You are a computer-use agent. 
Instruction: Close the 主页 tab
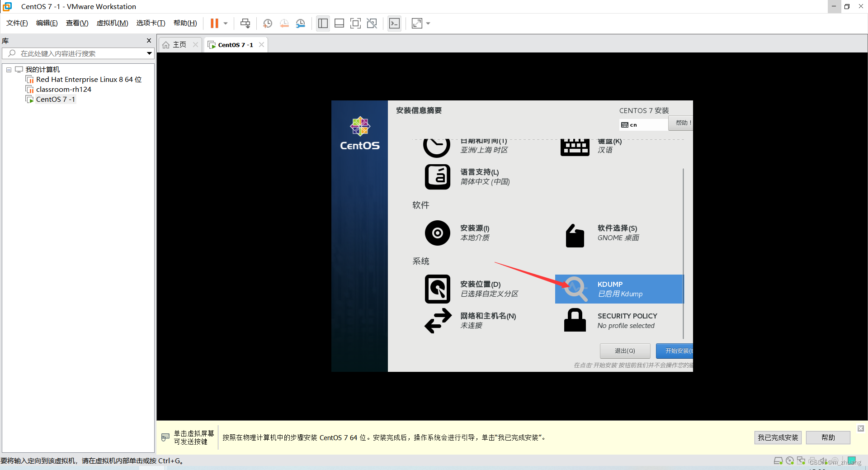click(x=195, y=45)
